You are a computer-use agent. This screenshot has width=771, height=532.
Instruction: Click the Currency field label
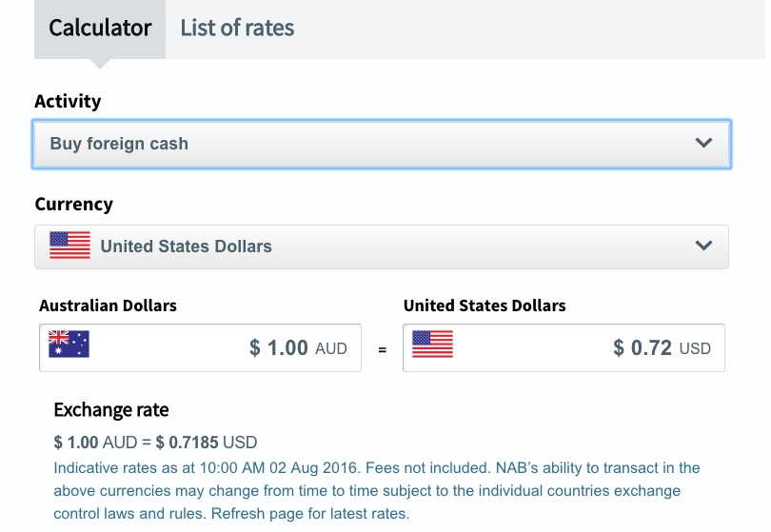pos(73,204)
